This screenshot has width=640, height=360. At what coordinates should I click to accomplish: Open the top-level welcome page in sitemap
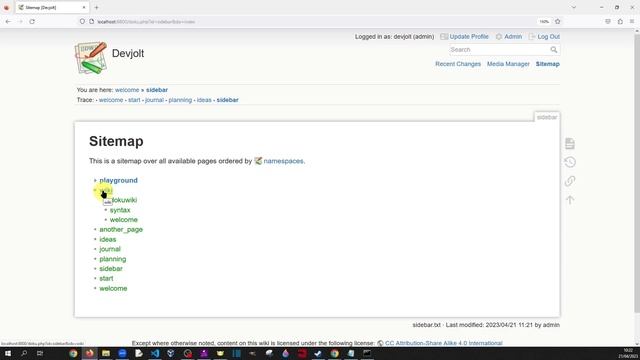113,288
